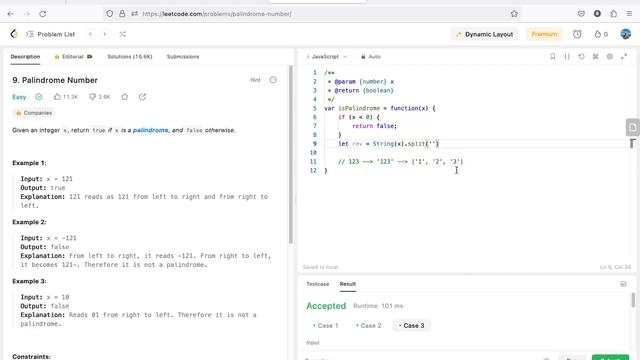Go to the previous problem arrow
Image resolution: width=640 pixels, height=360 pixels.
point(91,34)
